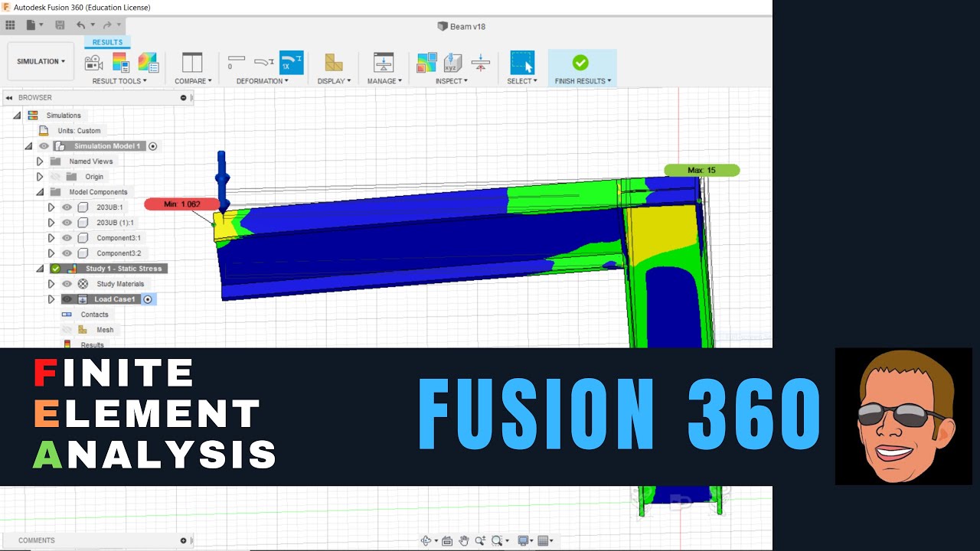The width and height of the screenshot is (980, 551).
Task: Toggle visibility of Simulation Model 1
Action: point(44,146)
